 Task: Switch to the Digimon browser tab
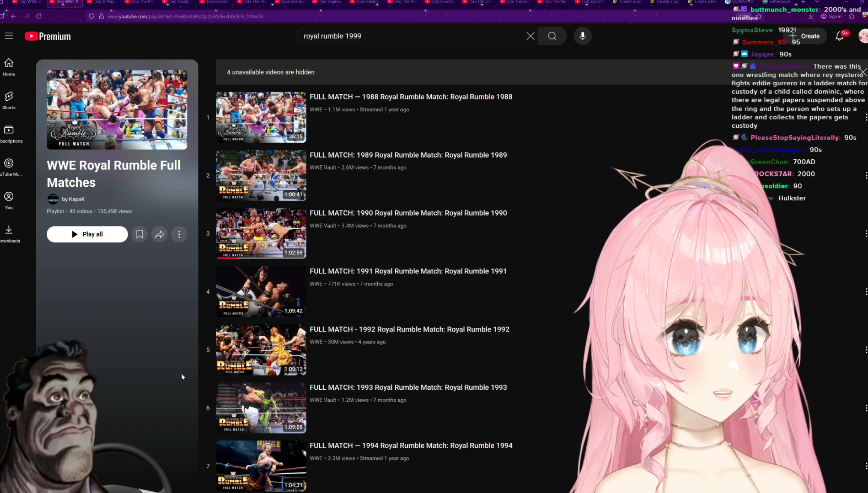tap(327, 2)
